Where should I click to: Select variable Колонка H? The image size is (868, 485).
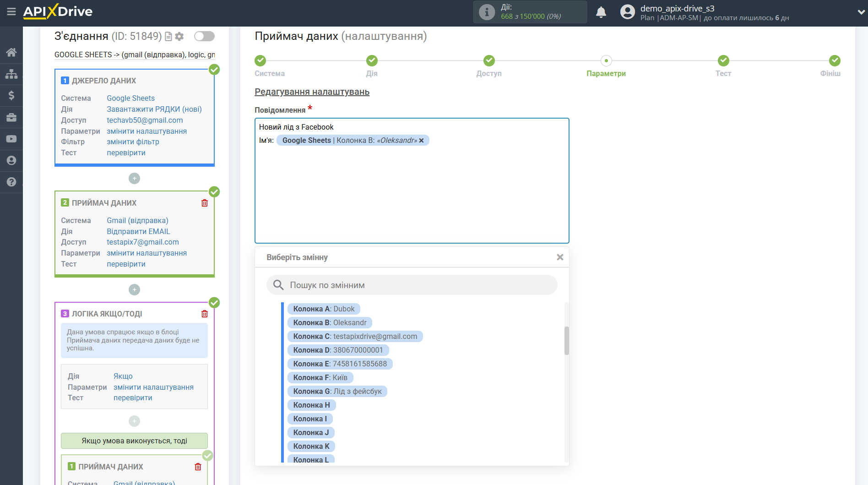[x=311, y=405]
